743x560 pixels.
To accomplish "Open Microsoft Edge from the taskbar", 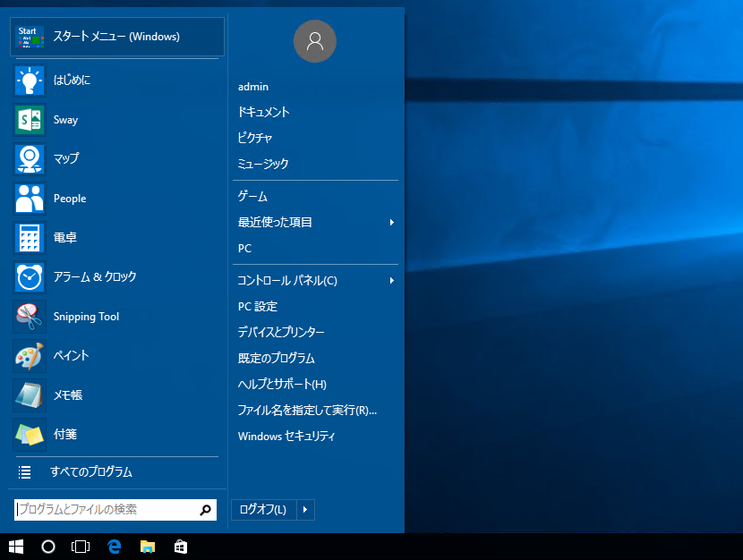I will tap(115, 547).
